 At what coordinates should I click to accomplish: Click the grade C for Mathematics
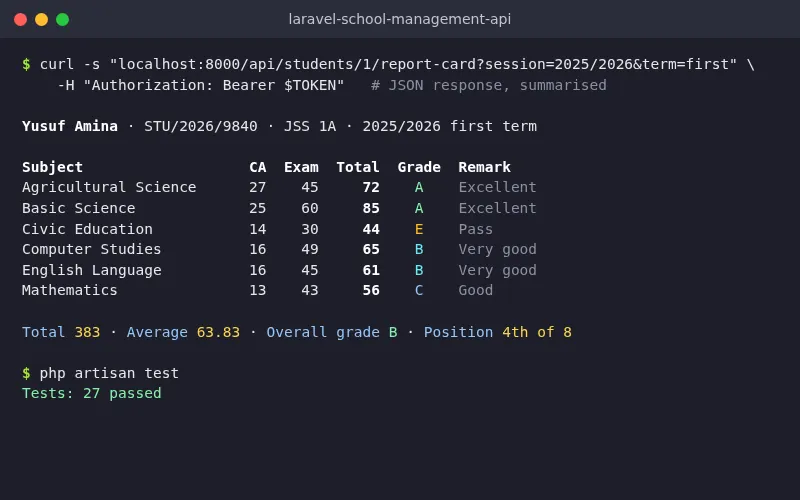(419, 290)
